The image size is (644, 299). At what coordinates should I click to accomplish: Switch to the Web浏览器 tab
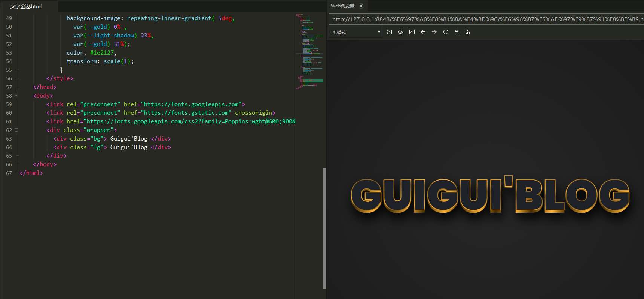coord(342,6)
